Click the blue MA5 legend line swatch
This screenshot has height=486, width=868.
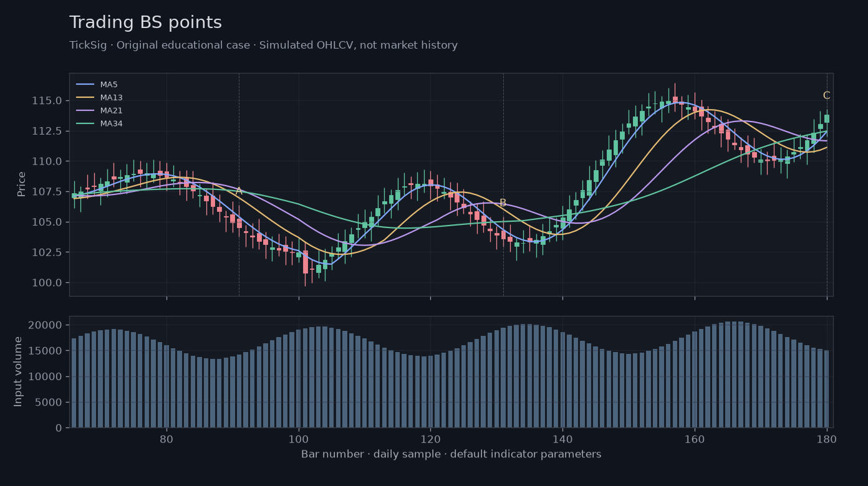point(85,85)
